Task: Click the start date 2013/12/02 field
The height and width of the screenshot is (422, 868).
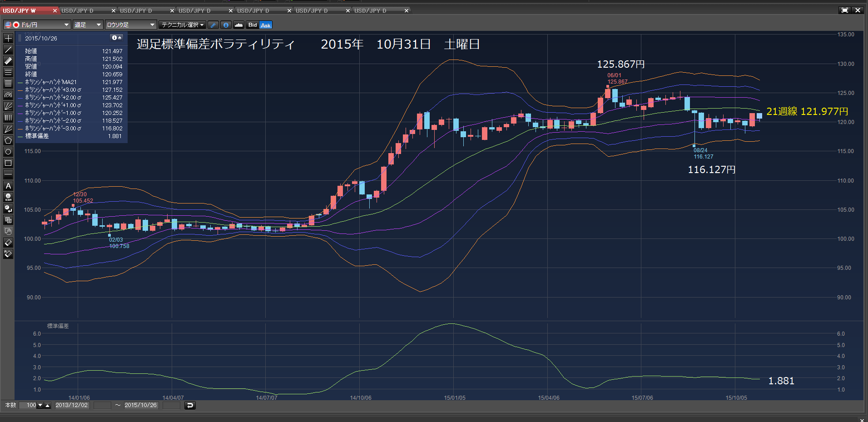Action: (72, 405)
